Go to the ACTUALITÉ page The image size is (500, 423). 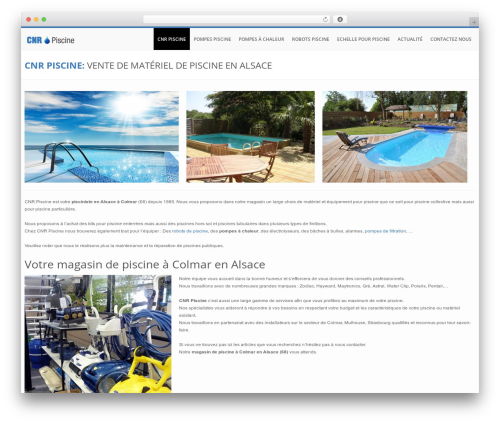[410, 39]
